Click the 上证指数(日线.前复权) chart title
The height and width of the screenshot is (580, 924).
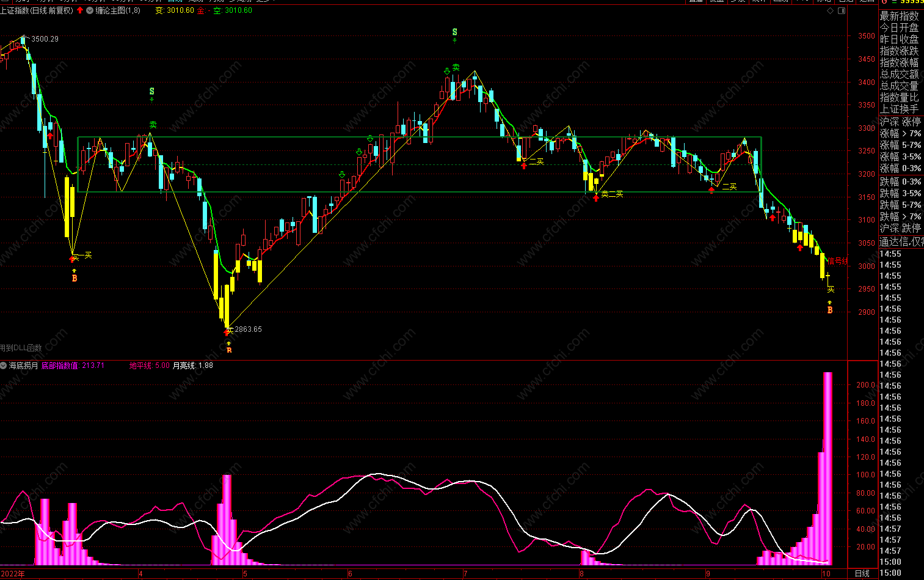pyautogui.click(x=37, y=10)
